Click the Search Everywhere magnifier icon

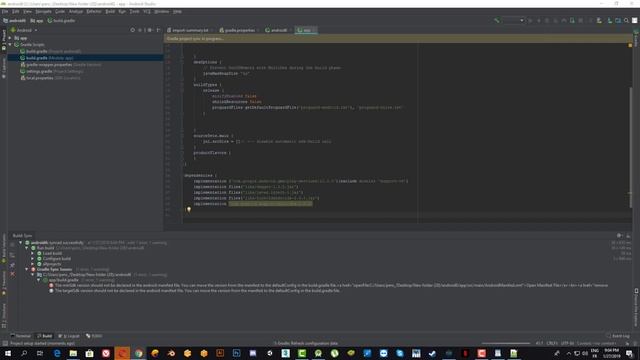626,20
